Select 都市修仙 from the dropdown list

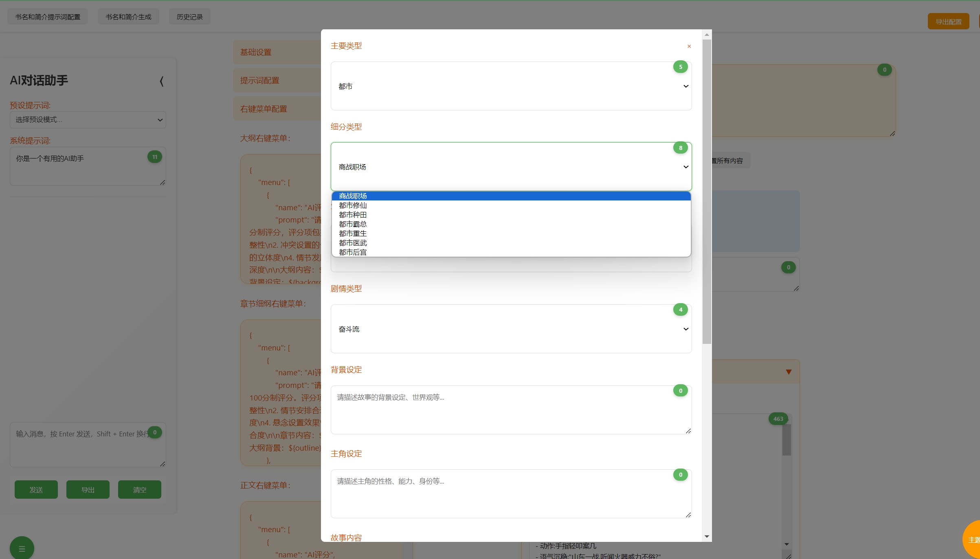(353, 205)
